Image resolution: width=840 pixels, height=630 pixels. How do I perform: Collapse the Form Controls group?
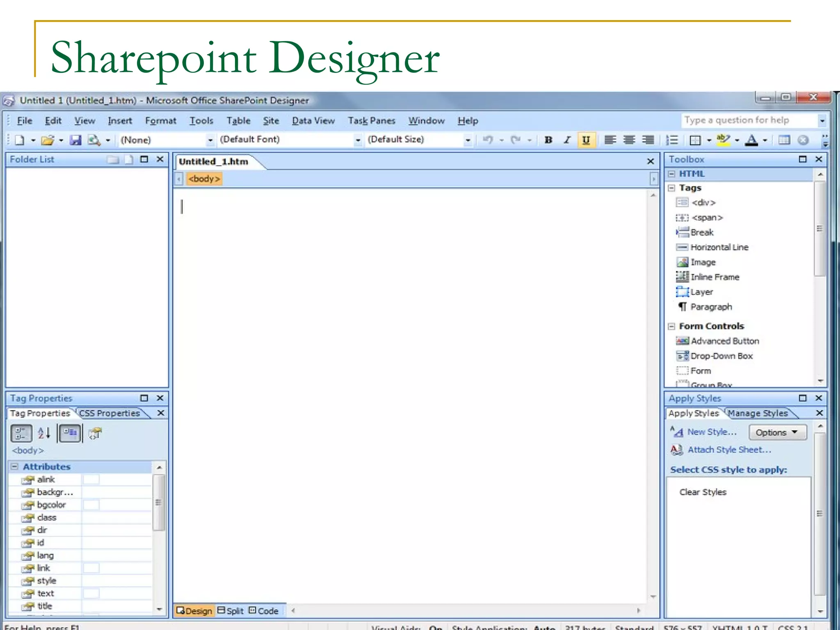(671, 326)
